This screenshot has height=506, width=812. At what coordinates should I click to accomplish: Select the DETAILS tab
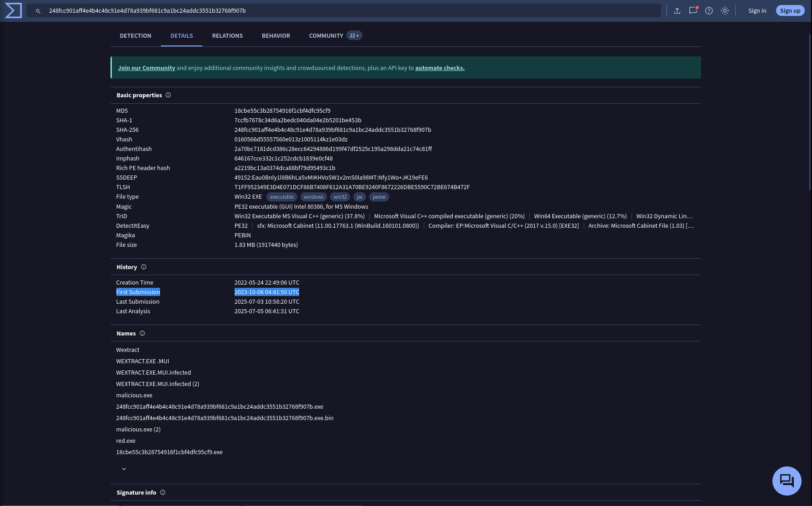tap(181, 35)
